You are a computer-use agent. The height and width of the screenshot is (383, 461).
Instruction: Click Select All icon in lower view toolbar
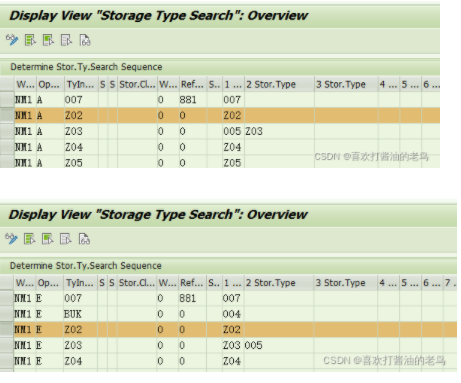coord(29,239)
